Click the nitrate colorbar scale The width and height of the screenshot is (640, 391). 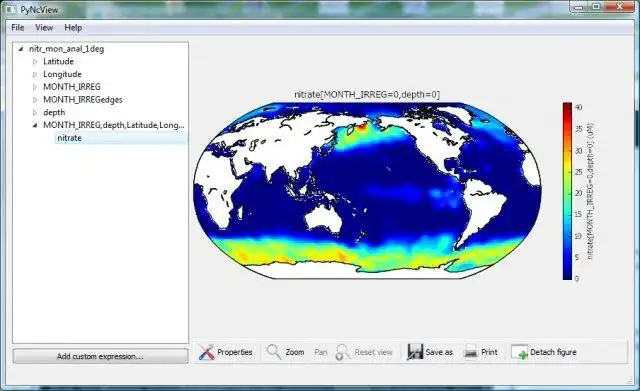coord(567,191)
